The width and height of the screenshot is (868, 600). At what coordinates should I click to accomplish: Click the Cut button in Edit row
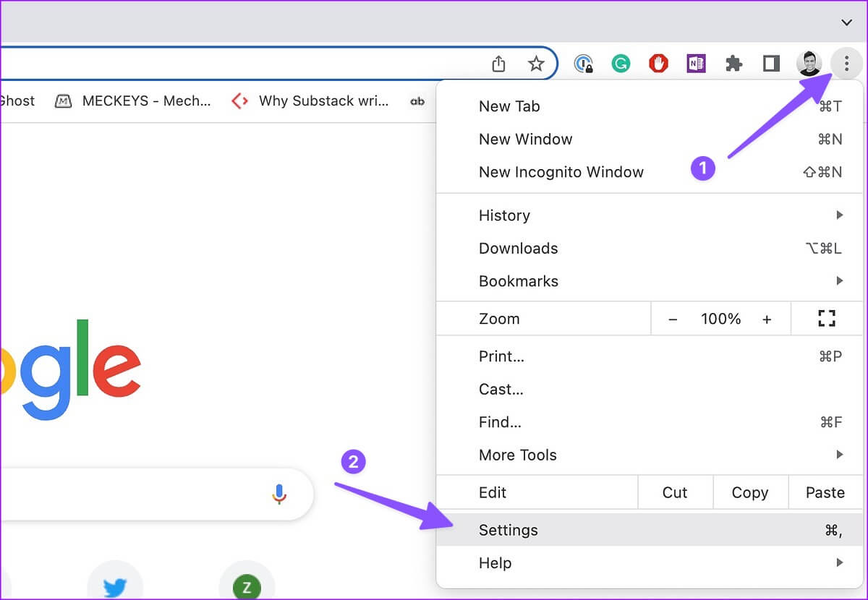coord(675,492)
